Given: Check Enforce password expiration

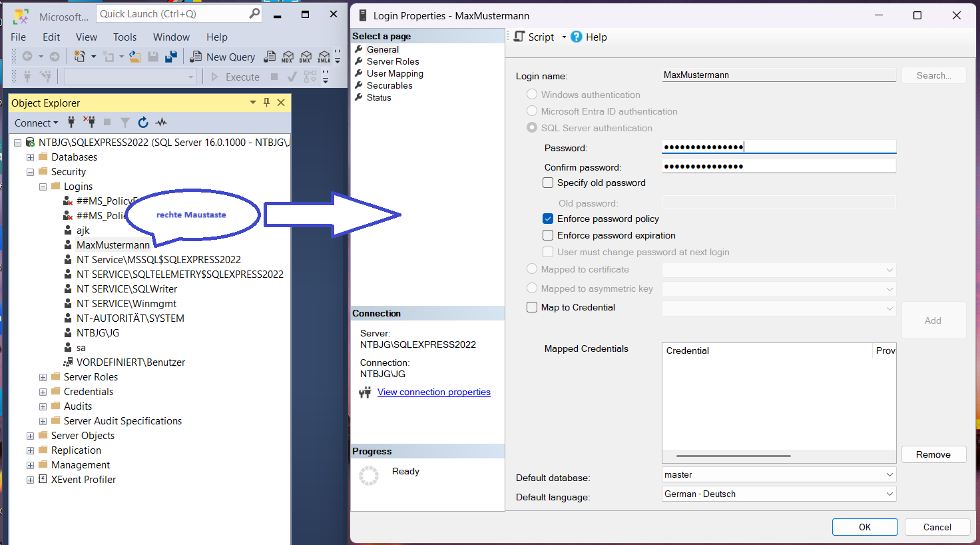Looking at the screenshot, I should click(548, 235).
